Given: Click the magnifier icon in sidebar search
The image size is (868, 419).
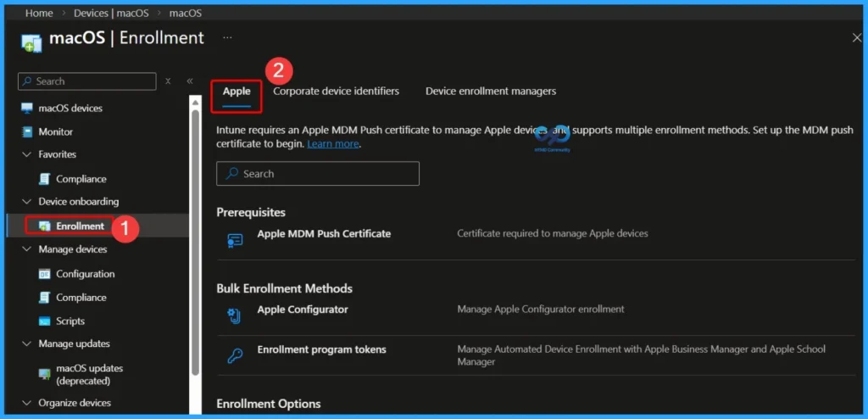Looking at the screenshot, I should (x=27, y=81).
